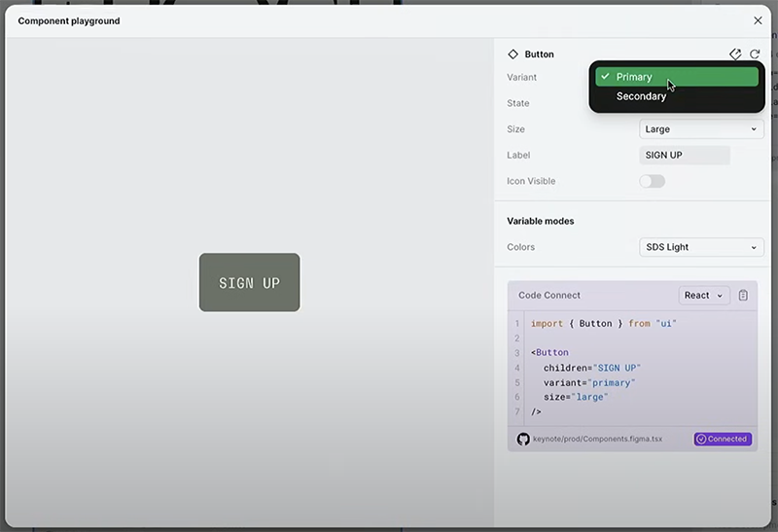This screenshot has width=778, height=532.
Task: Click the Variable modes heading
Action: coord(541,222)
